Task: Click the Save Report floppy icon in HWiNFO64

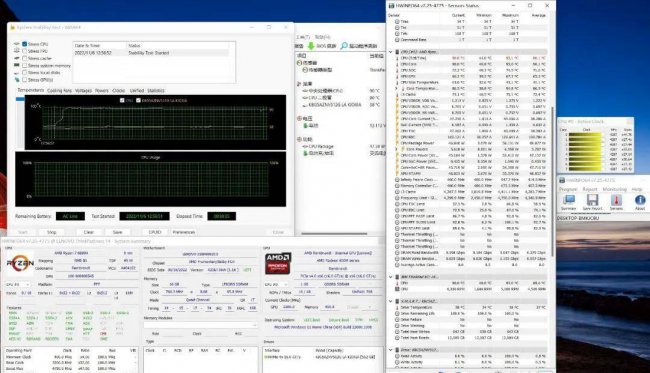Action: pos(592,200)
